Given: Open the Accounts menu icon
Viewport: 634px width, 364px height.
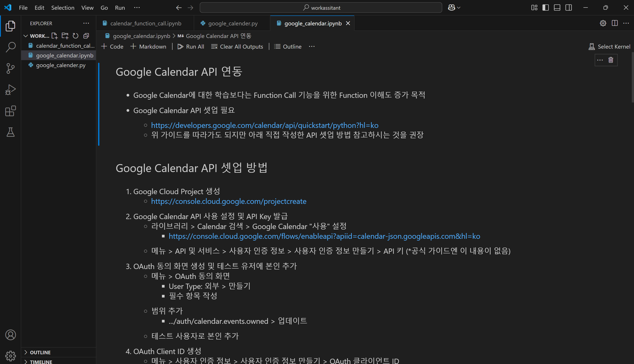Looking at the screenshot, I should click(x=10, y=335).
